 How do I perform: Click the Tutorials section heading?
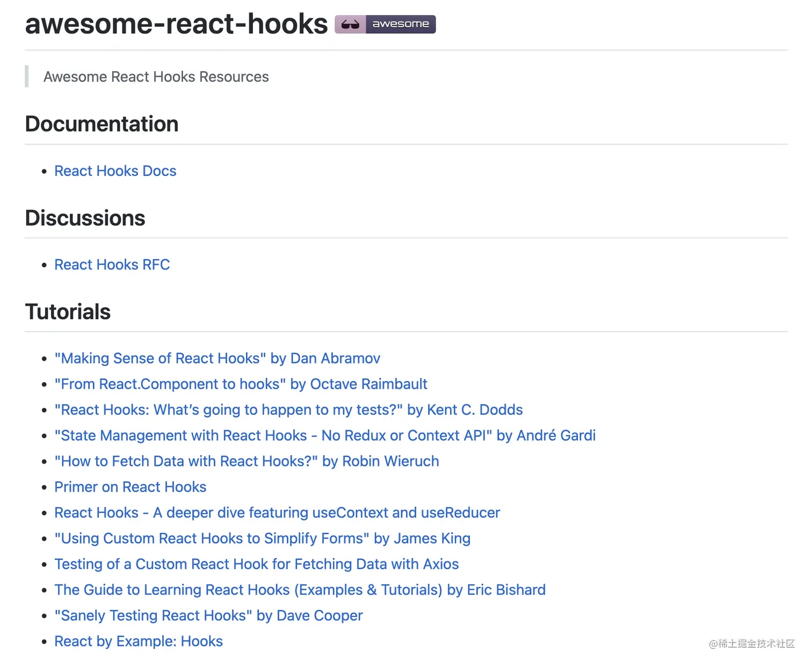68,312
